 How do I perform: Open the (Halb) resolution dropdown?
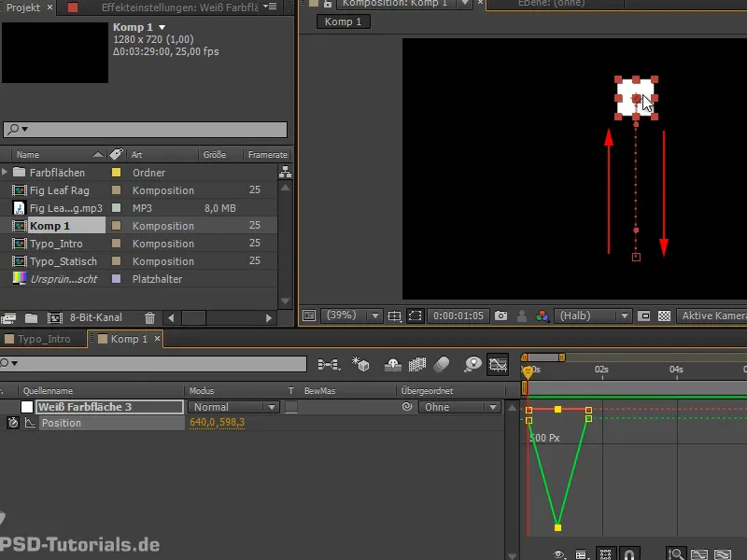tap(594, 316)
